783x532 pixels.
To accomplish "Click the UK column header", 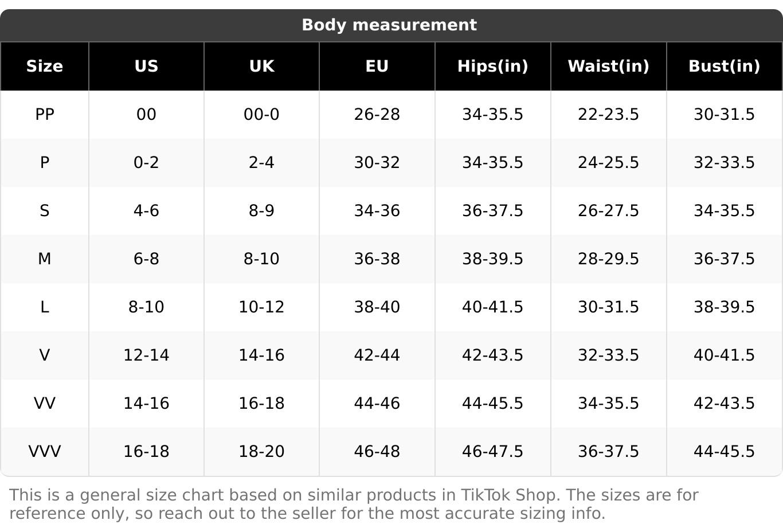I will (261, 66).
